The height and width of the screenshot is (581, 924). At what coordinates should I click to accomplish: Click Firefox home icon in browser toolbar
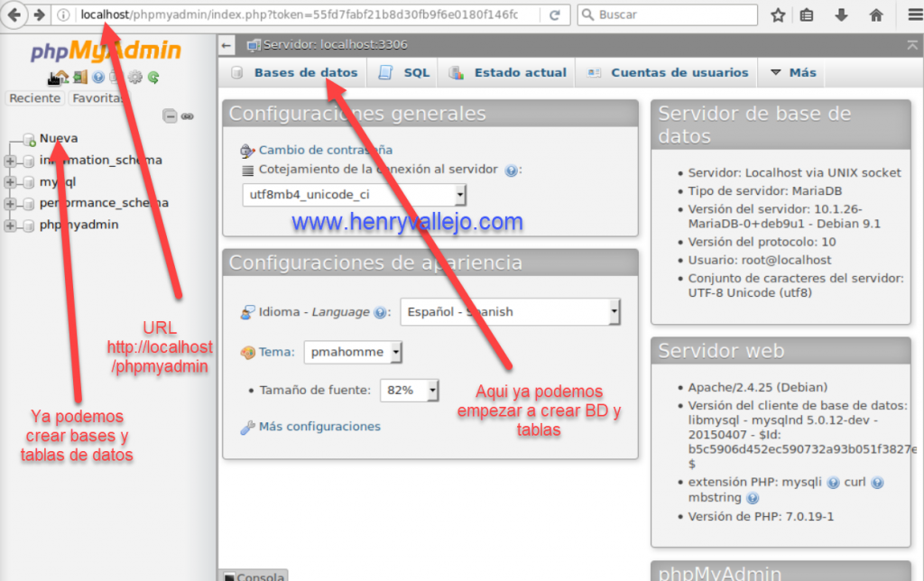click(x=875, y=14)
